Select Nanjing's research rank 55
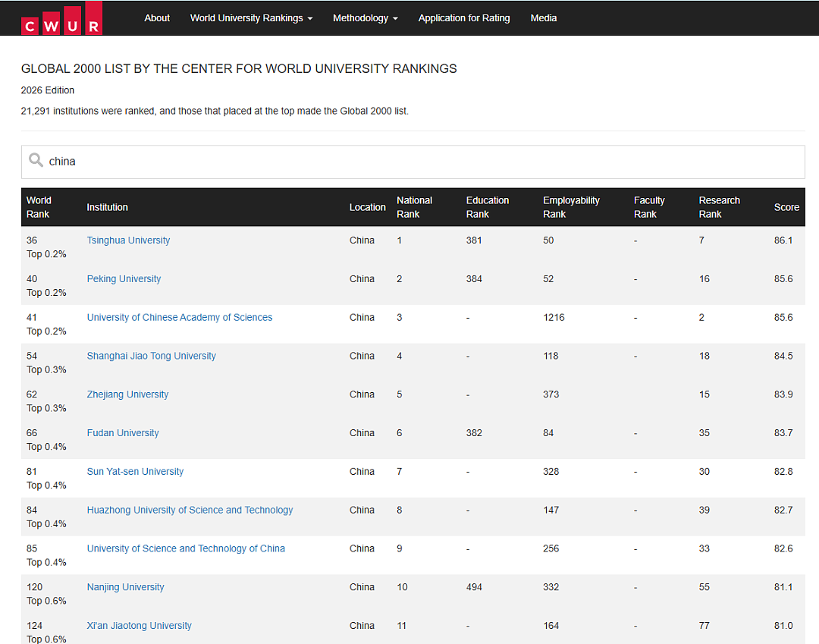The image size is (819, 644). pos(704,587)
